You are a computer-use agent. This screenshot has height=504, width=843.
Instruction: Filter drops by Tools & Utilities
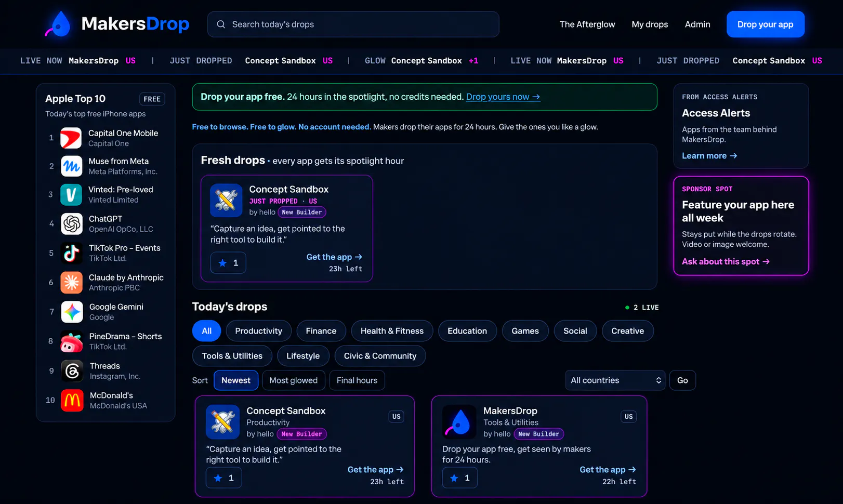pos(232,356)
